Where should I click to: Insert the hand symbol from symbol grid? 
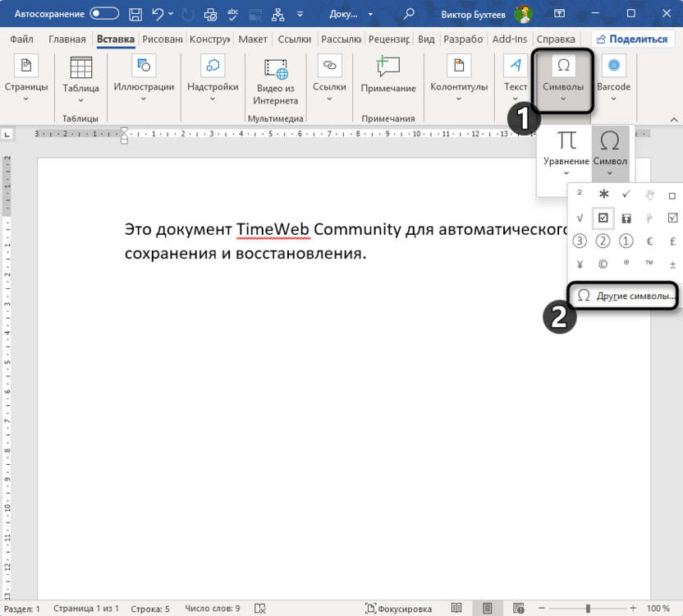coord(649,195)
